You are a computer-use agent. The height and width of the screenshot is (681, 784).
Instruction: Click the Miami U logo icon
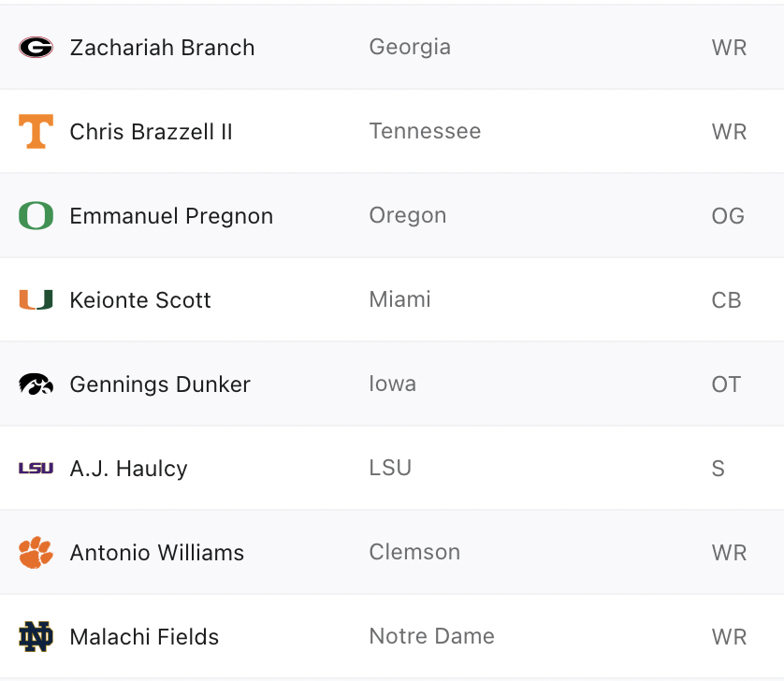(x=36, y=300)
